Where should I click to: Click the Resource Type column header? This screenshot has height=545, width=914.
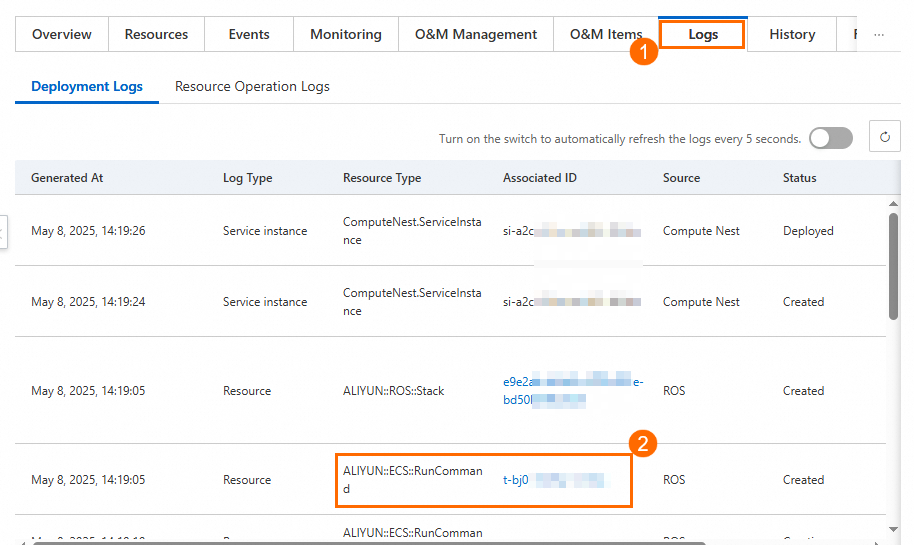[382, 178]
